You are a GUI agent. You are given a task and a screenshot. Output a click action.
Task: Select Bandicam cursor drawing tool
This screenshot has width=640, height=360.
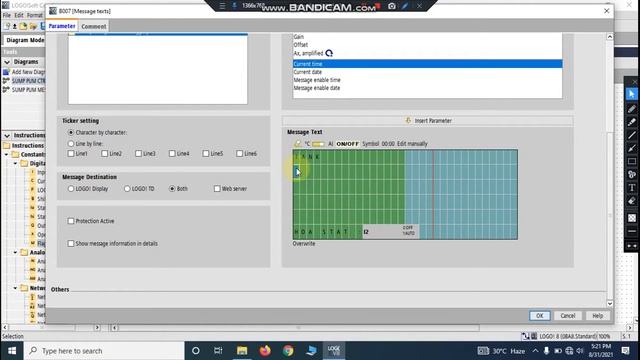point(632,94)
